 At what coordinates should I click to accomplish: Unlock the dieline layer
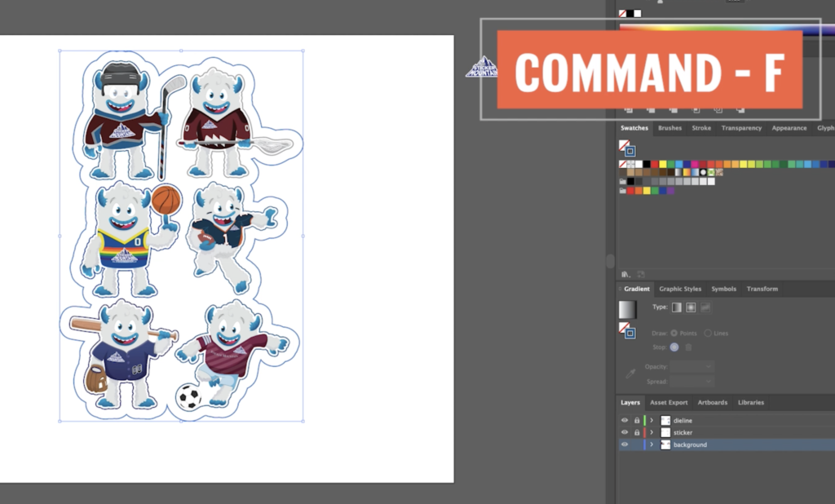636,420
